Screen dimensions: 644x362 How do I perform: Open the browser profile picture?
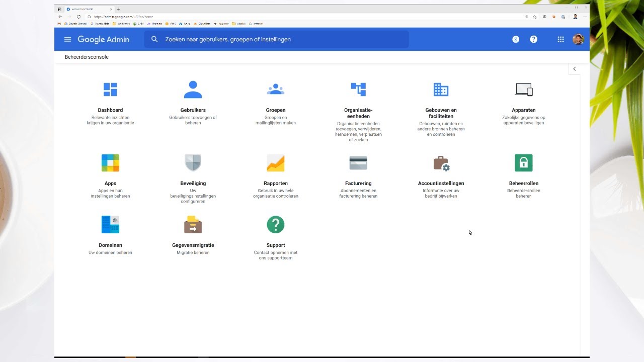point(575,17)
